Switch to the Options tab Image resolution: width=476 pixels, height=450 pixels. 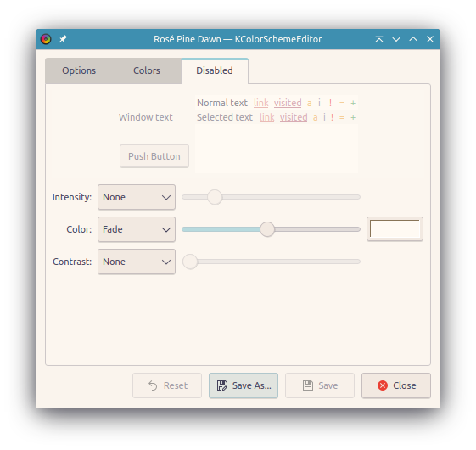79,70
